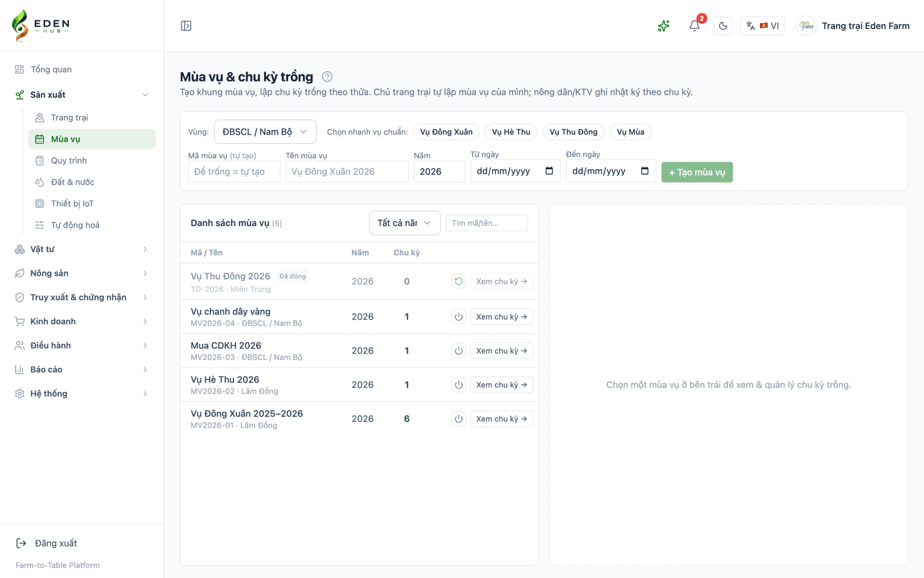The height and width of the screenshot is (578, 924).
Task: Toggle power icon for Vụ chanh dây vàng
Action: (459, 317)
